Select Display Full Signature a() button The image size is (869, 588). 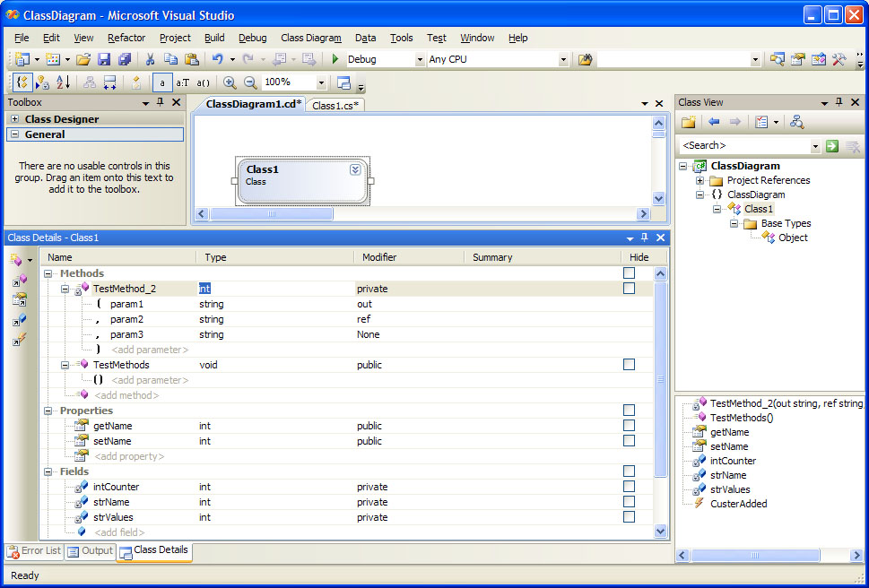click(x=204, y=82)
